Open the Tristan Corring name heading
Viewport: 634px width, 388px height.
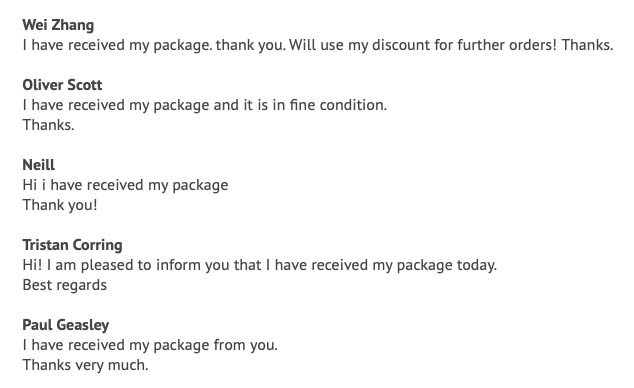tap(72, 245)
